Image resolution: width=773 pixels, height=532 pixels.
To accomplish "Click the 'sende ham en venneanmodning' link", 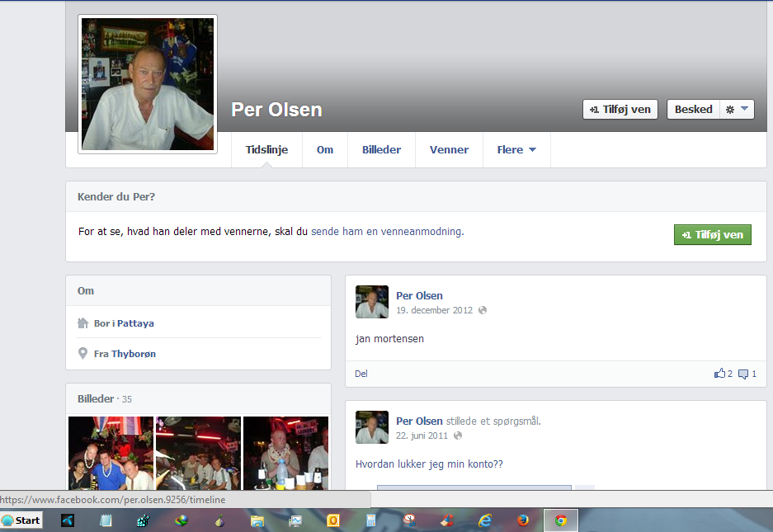I will click(x=387, y=231).
